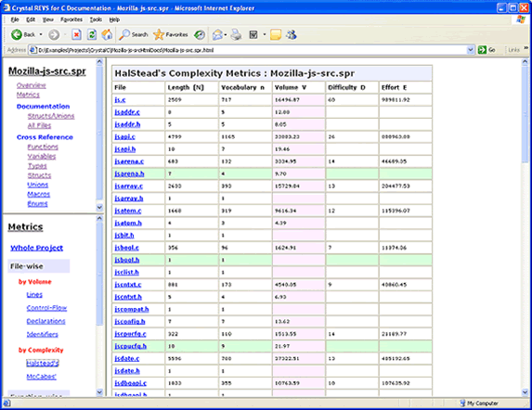
Task: Refresh the page with the green arrows icon
Action: (x=92, y=34)
